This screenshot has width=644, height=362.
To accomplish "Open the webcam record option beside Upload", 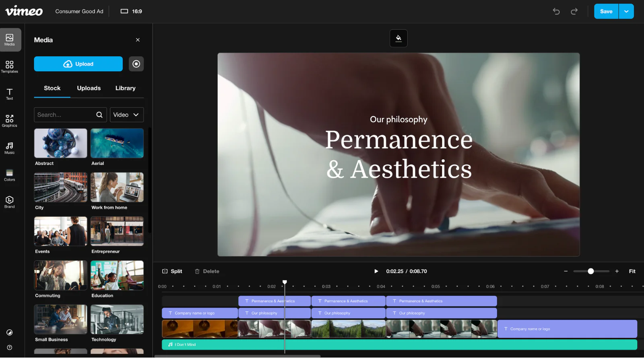I will click(x=136, y=64).
